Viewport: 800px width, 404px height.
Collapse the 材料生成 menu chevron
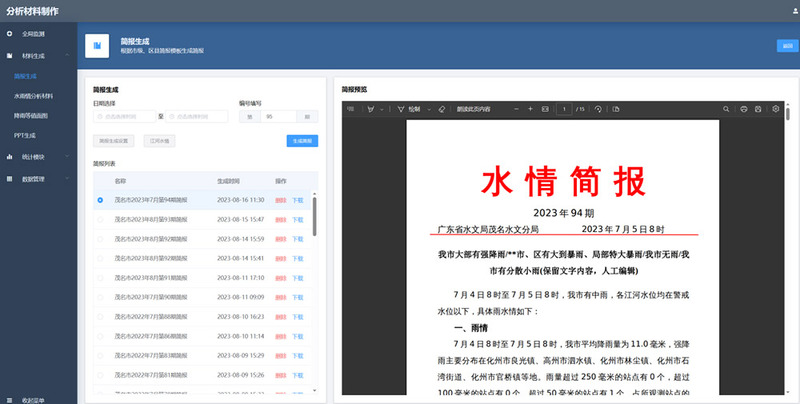click(x=67, y=55)
